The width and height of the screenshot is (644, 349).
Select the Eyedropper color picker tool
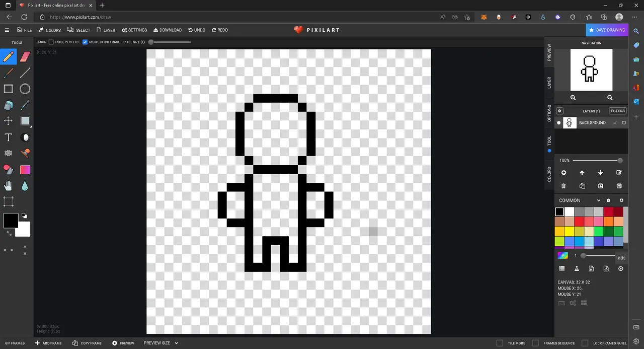[25, 105]
